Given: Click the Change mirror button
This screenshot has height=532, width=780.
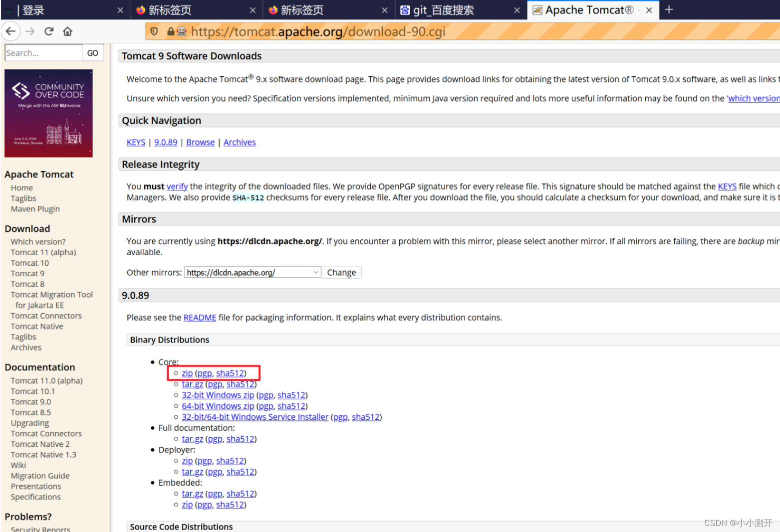Looking at the screenshot, I should 341,272.
